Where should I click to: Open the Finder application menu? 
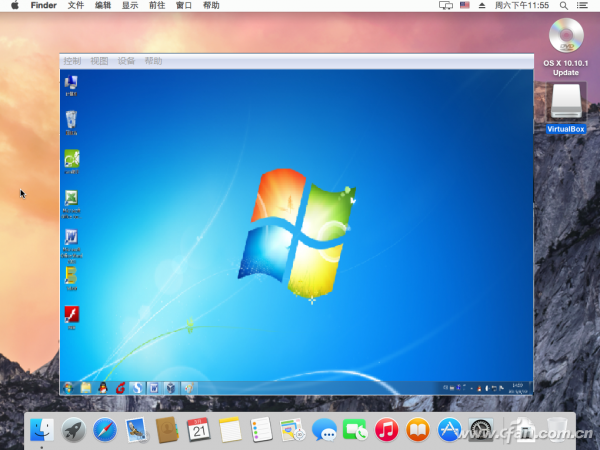tap(44, 5)
